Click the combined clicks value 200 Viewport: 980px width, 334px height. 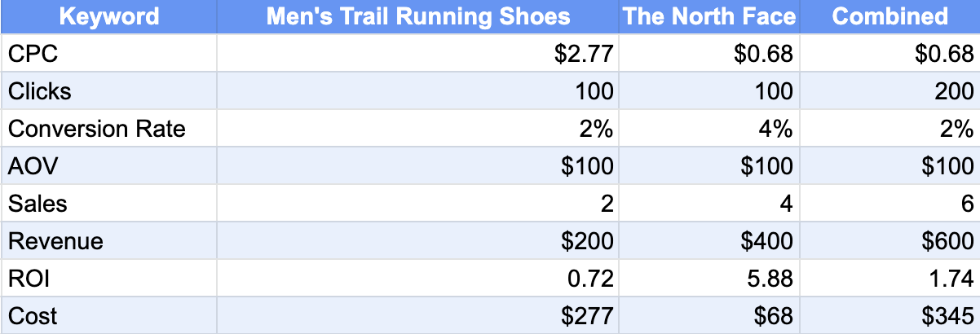[890, 91]
